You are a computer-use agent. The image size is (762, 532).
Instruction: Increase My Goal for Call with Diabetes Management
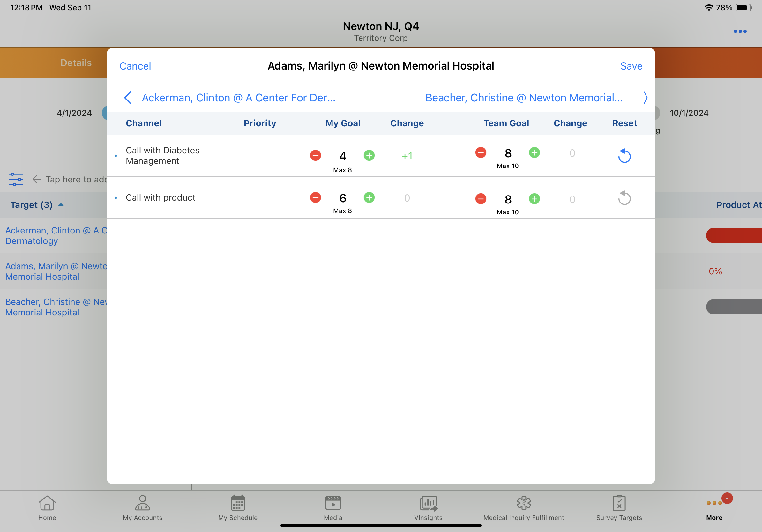coord(369,155)
